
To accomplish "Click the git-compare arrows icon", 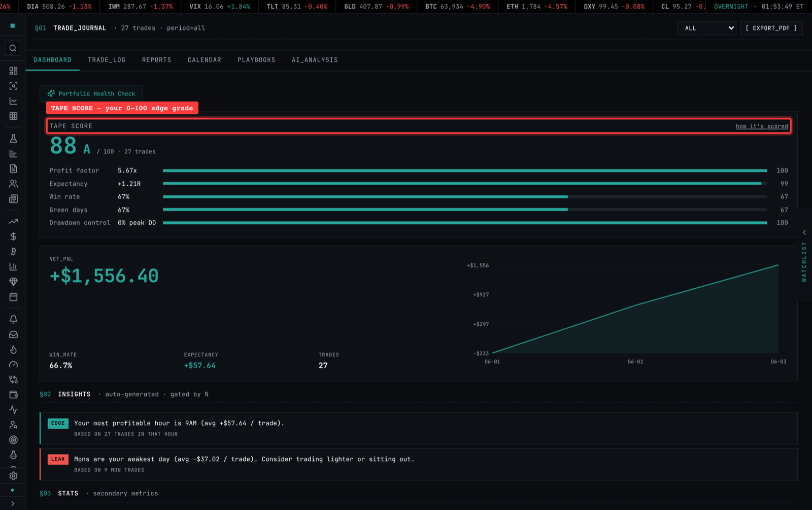I will coord(13,380).
